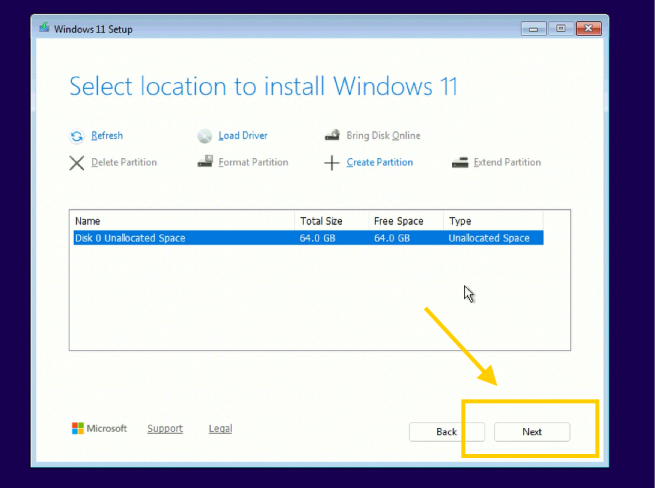
Task: Click the Bring Disk Online drive icon
Action: (x=333, y=135)
